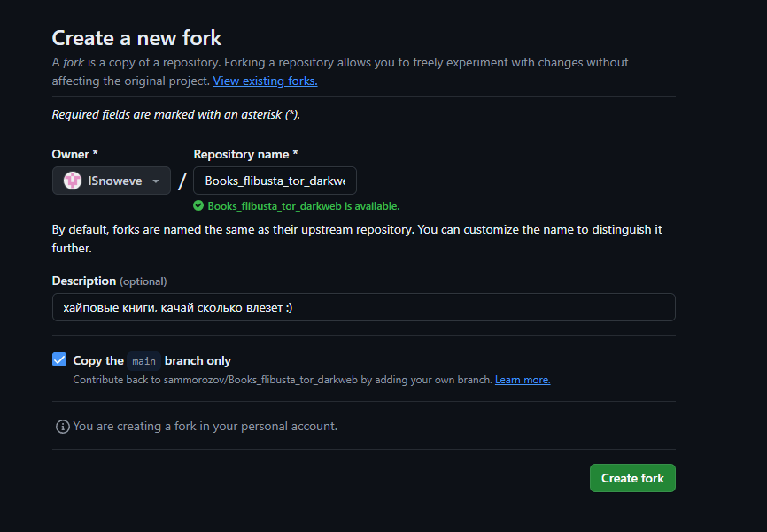Focus the Repository name input field
The width and height of the screenshot is (767, 532).
click(x=275, y=181)
